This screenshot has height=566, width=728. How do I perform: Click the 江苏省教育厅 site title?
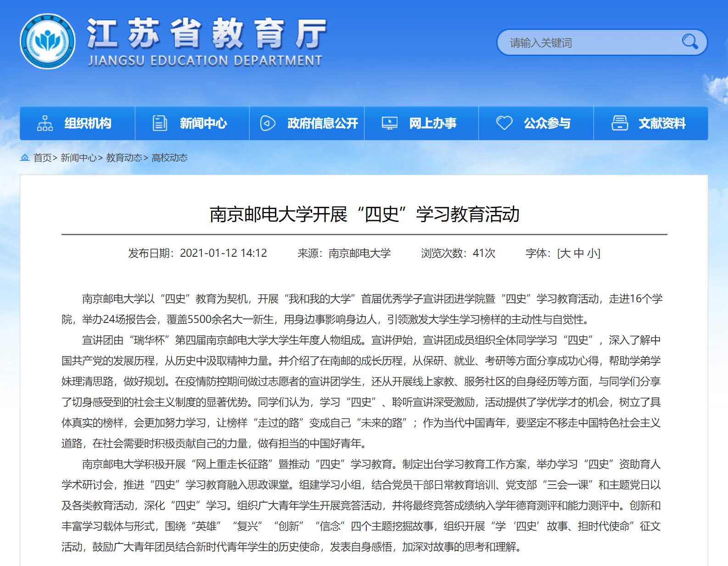point(207,34)
